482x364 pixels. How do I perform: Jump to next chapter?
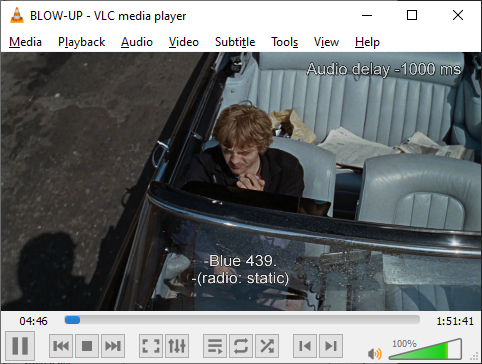(331, 346)
